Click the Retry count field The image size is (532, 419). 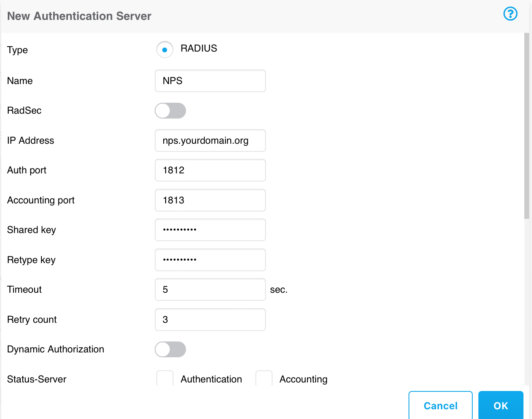pos(210,320)
